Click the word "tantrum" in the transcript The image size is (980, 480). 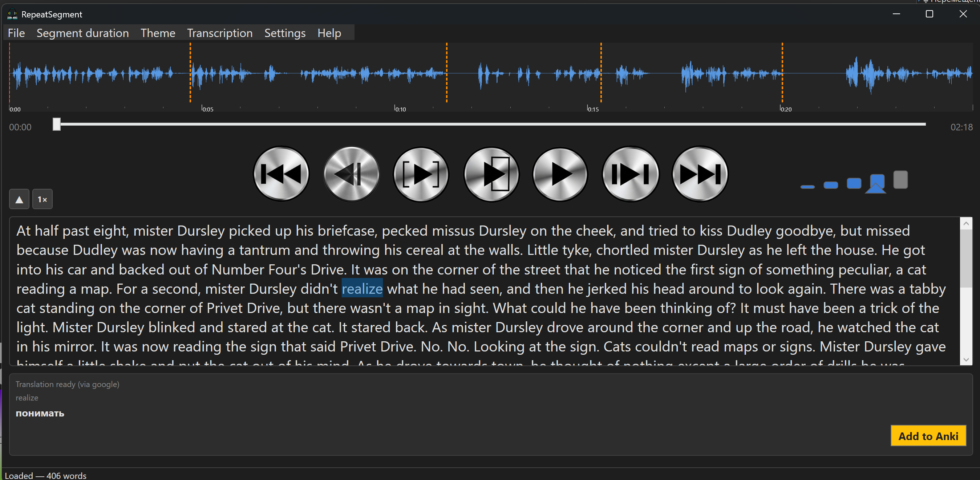click(264, 250)
